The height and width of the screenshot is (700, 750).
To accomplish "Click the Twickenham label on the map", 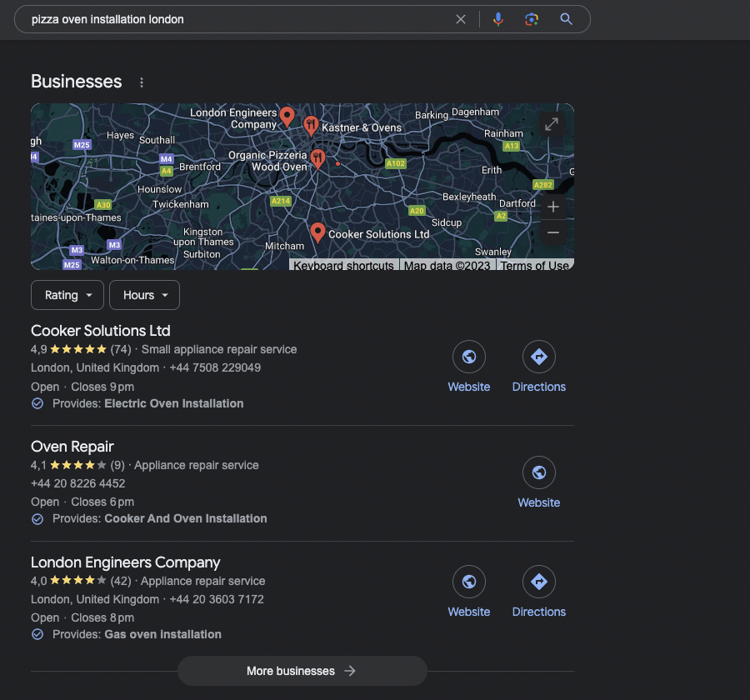I will pyautogui.click(x=180, y=204).
